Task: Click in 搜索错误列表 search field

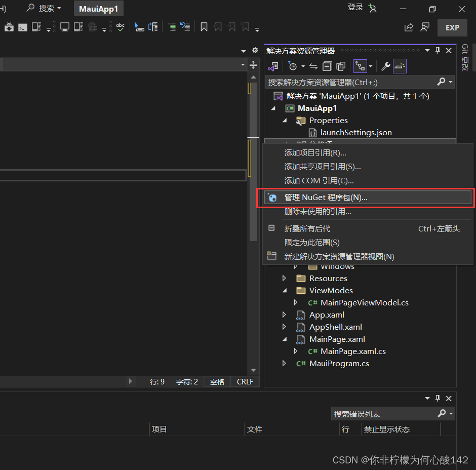Action: click(x=384, y=413)
